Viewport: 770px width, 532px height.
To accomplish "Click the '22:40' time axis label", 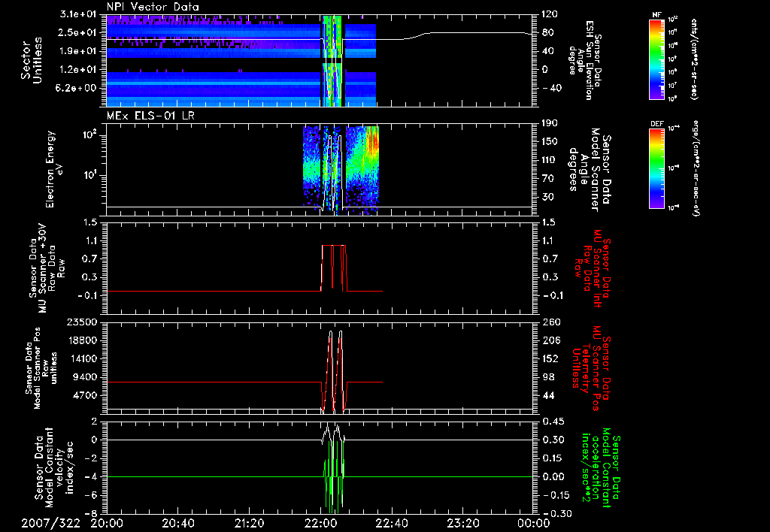I will [x=391, y=523].
